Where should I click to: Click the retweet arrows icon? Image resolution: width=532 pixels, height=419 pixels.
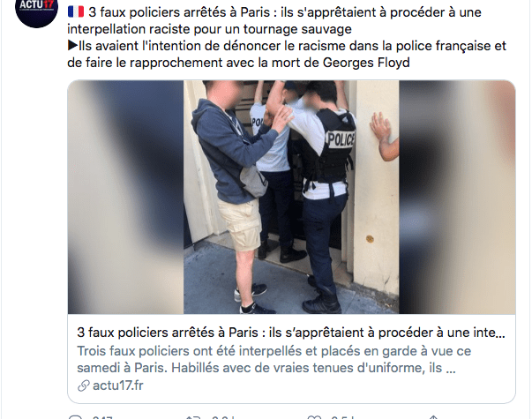tap(193, 417)
